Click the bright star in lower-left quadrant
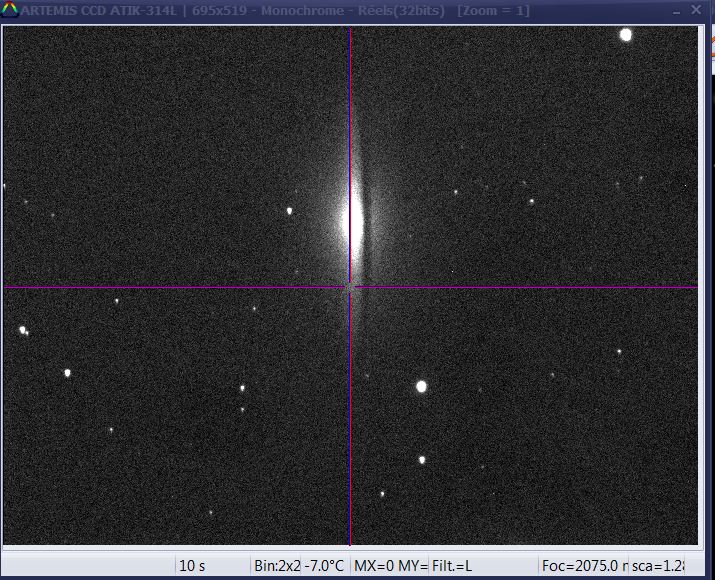The image size is (715, 580). (68, 373)
